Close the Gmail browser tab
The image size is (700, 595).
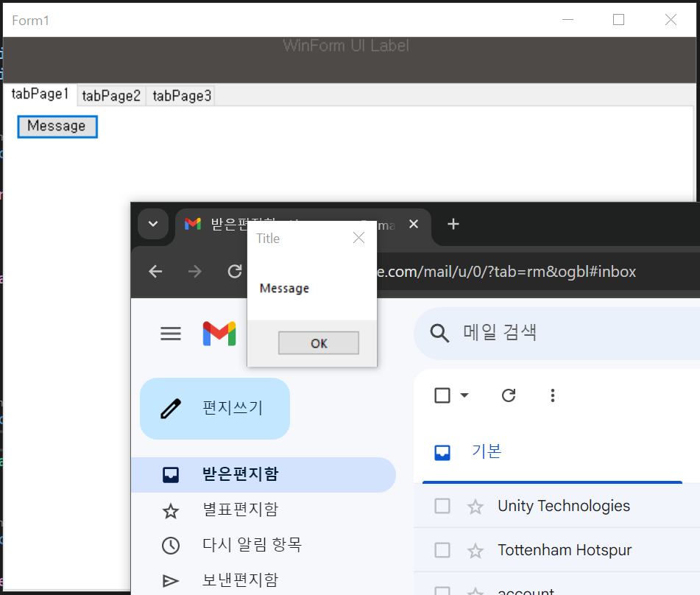click(414, 224)
